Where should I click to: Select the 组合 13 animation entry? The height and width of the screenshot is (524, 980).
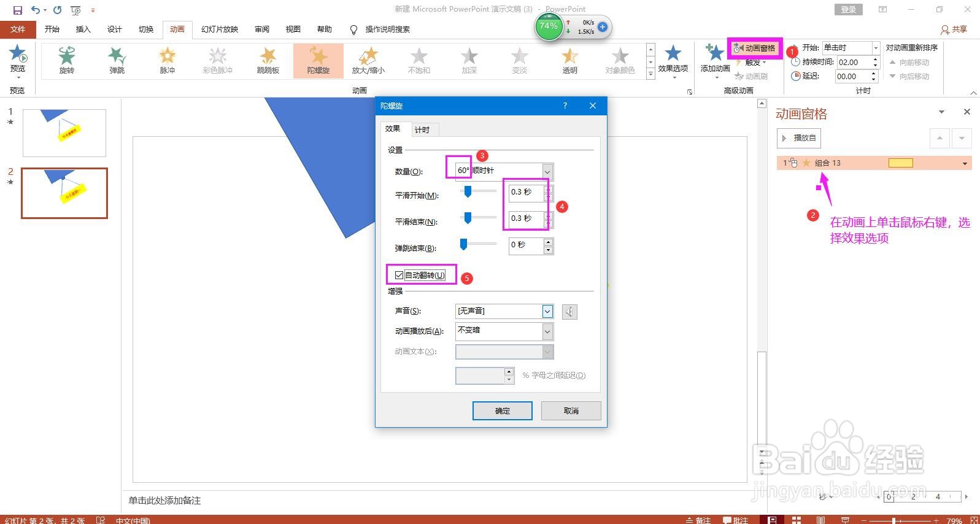point(874,163)
